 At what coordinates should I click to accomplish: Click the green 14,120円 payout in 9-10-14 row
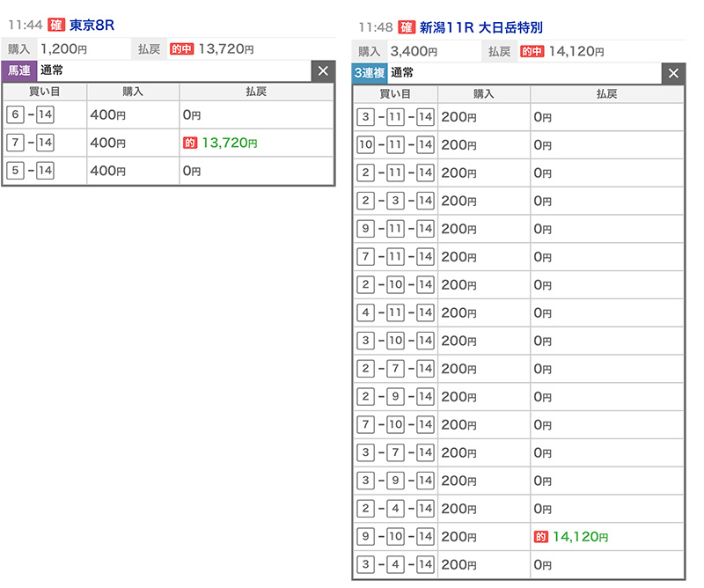(580, 536)
